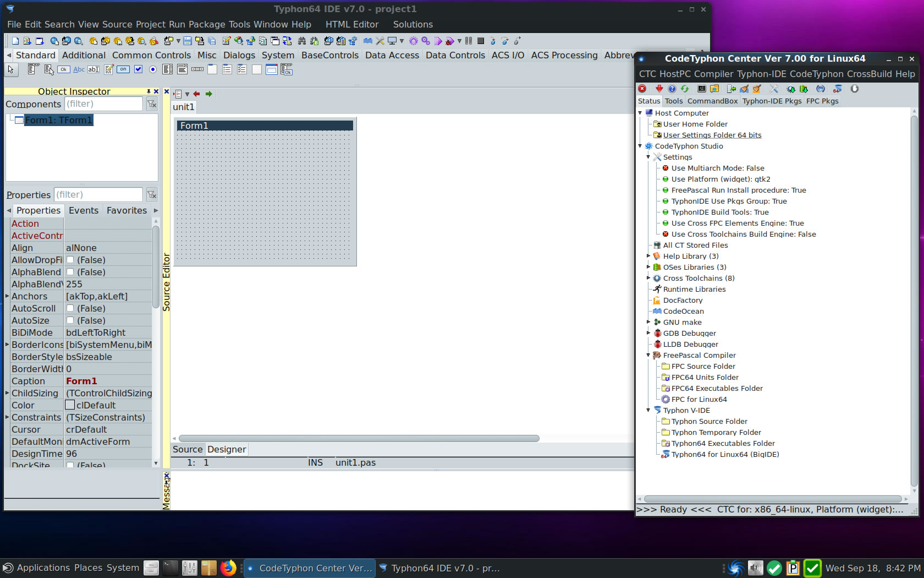Collapse the Settings tree node
Screen dimensions: 924x578
pyautogui.click(x=648, y=157)
